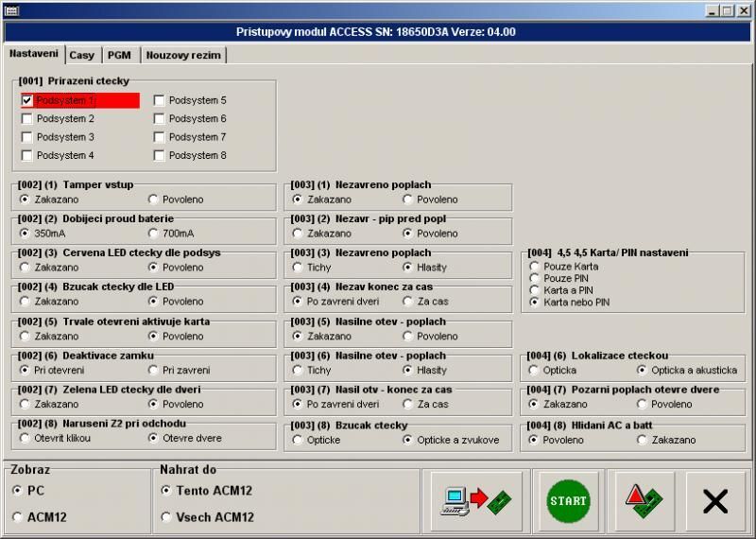Select Pri zavreni for Deaktivace zamku
Screen dimensions: 756x539
(153, 371)
